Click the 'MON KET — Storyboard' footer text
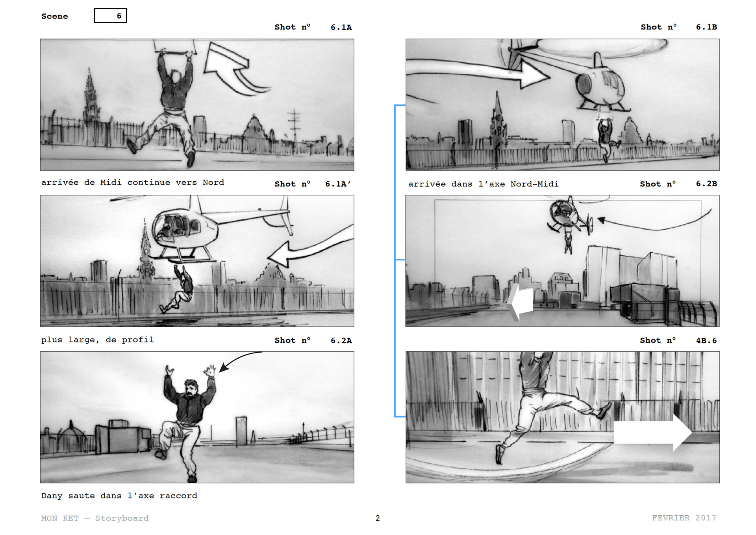 click(95, 518)
